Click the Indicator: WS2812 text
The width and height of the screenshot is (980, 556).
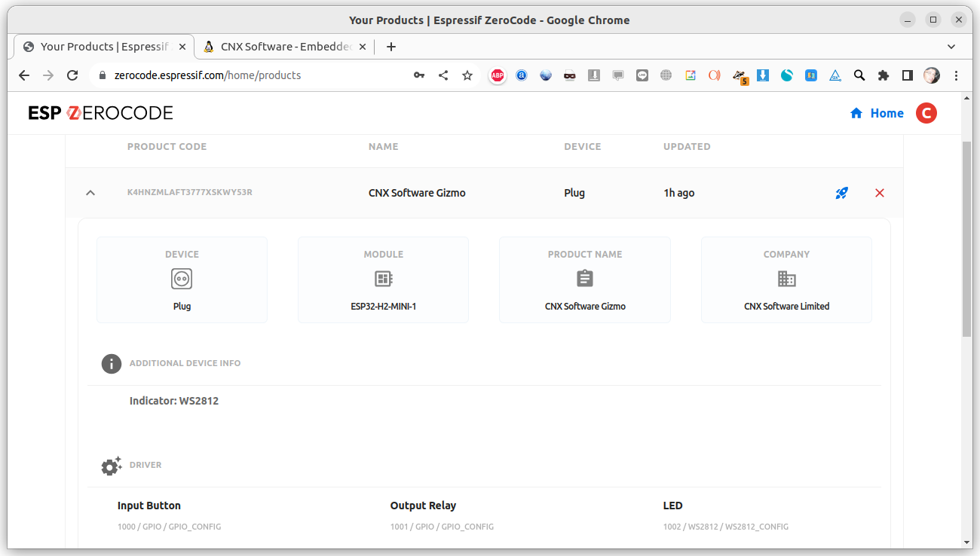(x=174, y=401)
